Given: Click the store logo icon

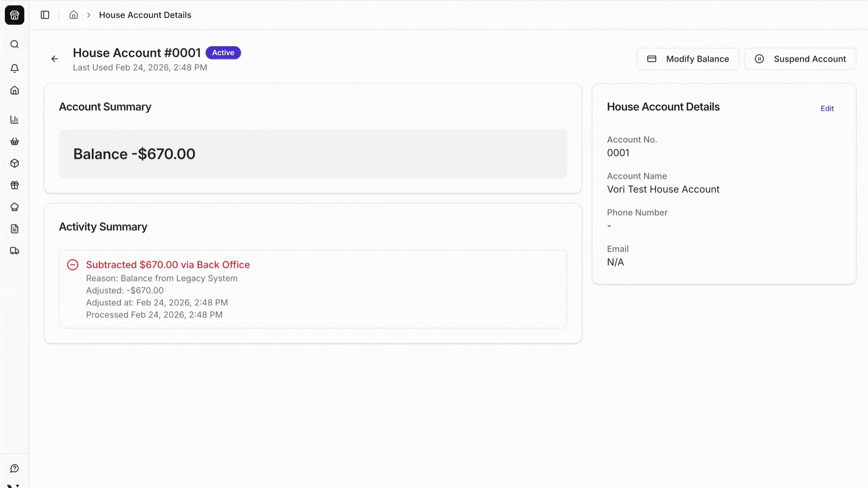Looking at the screenshot, I should click(14, 15).
